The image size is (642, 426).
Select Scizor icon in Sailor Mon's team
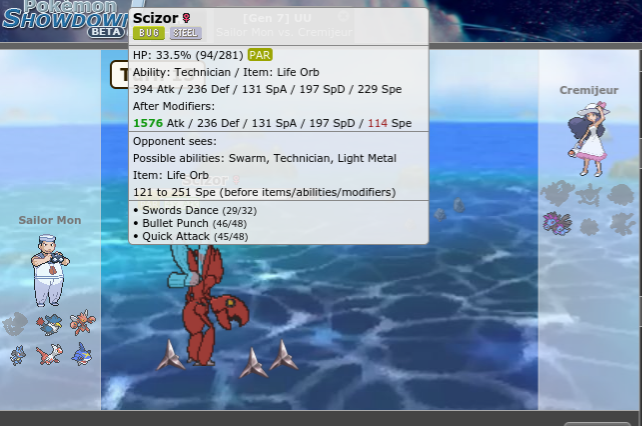click(x=82, y=322)
